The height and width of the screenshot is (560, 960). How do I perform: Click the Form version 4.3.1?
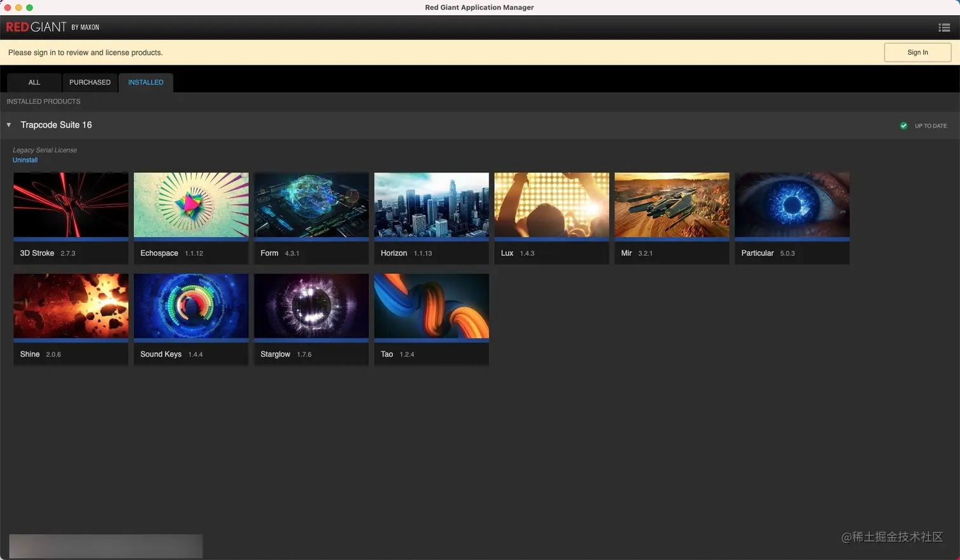coord(292,253)
